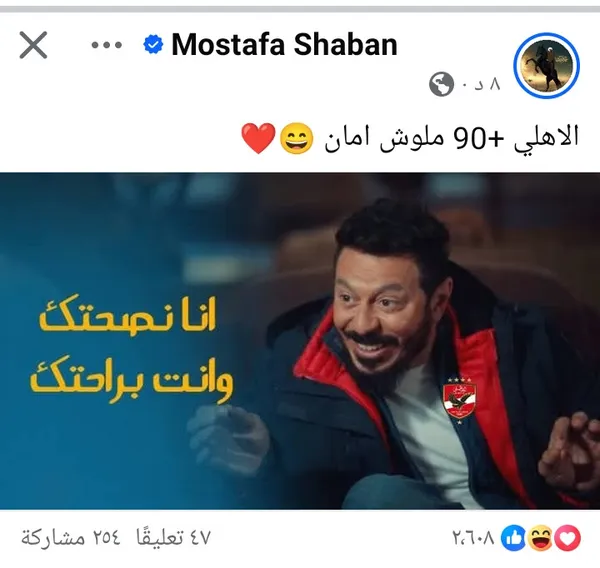Viewport: 600px width, 568px height.
Task: Open the three-dots post options menu
Action: point(107,45)
